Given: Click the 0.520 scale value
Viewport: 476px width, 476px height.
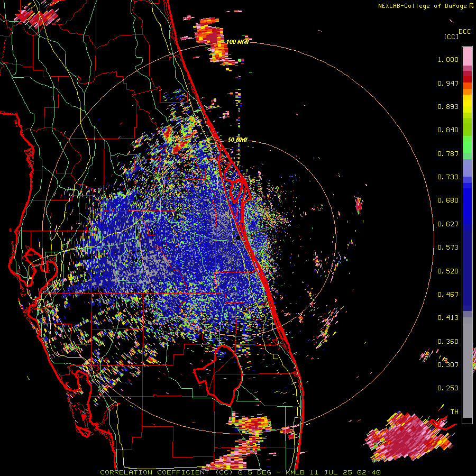Looking at the screenshot, I should pos(448,271).
